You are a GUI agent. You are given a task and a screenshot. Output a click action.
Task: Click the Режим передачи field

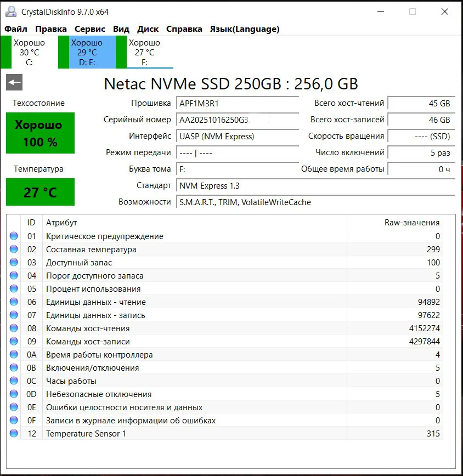coord(238,152)
